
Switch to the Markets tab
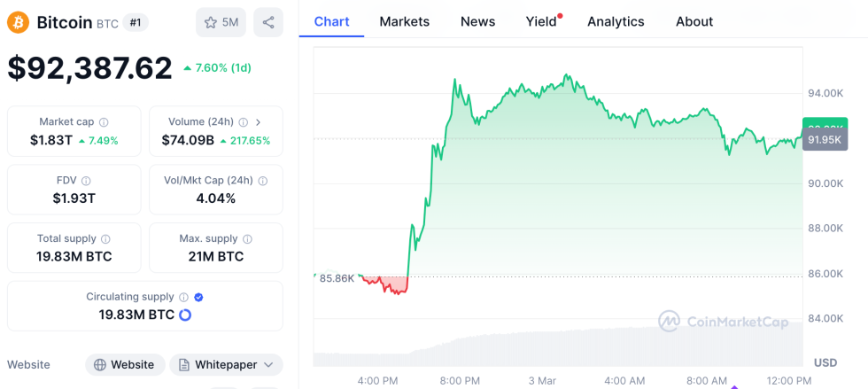click(x=404, y=21)
